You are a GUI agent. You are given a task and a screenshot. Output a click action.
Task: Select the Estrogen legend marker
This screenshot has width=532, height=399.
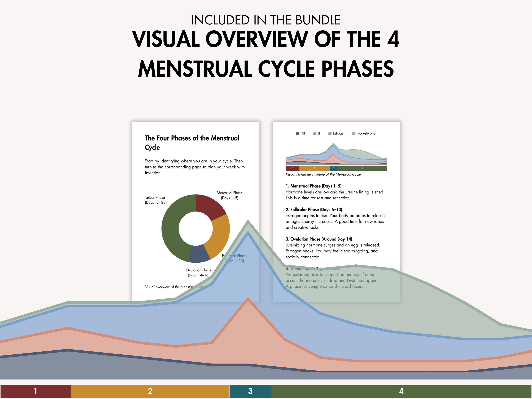click(330, 134)
